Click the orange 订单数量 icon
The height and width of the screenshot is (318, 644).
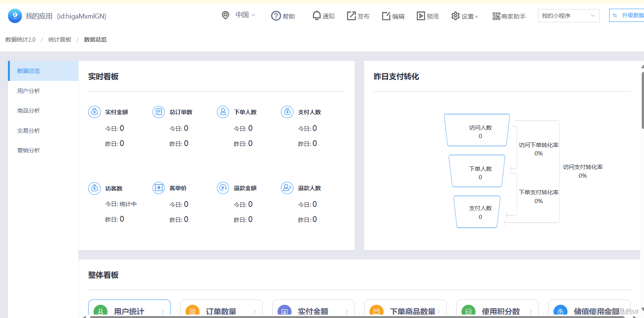(192, 310)
